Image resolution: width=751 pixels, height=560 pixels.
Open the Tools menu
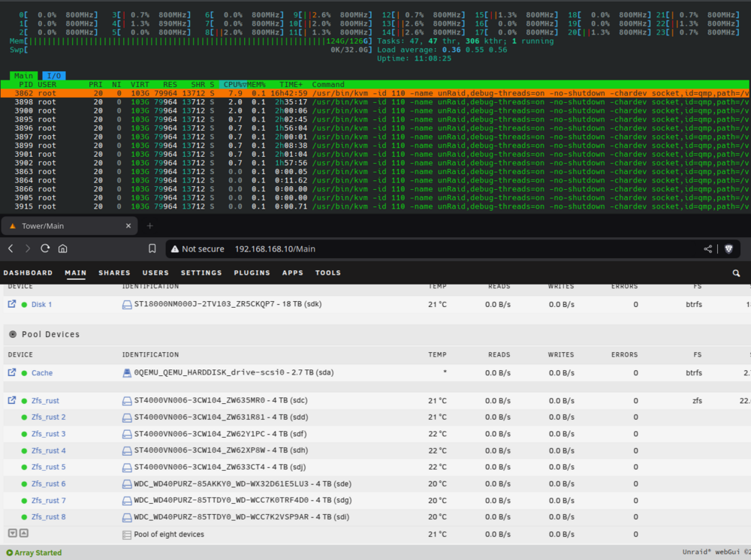[328, 272]
